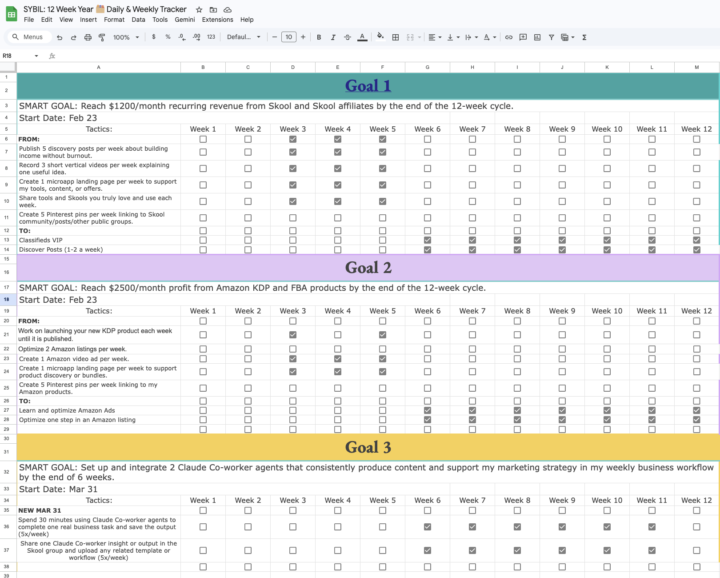Click the merge cells icon
The width and height of the screenshot is (720, 578).
point(410,37)
